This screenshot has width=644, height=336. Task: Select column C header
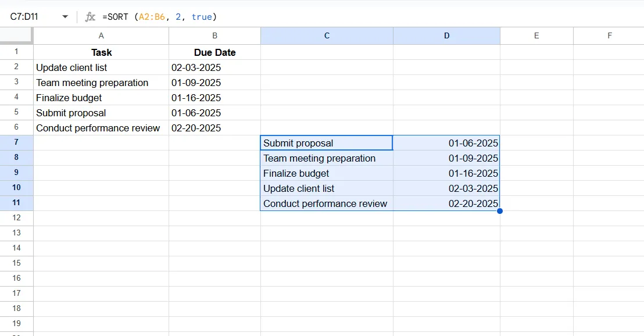pos(327,35)
